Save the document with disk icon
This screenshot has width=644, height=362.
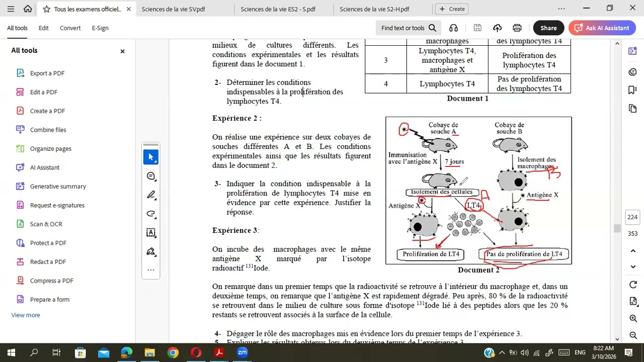tap(477, 28)
